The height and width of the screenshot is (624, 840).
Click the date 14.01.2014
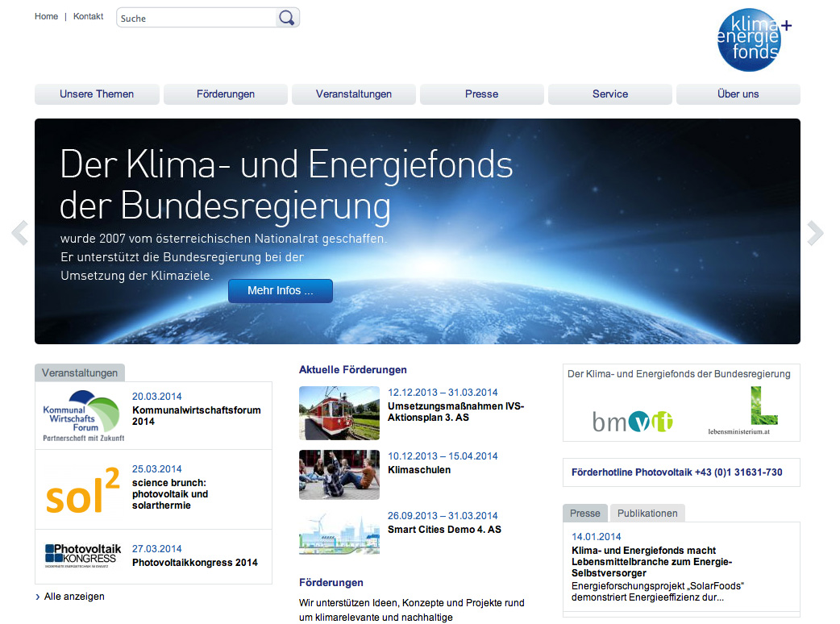(597, 537)
